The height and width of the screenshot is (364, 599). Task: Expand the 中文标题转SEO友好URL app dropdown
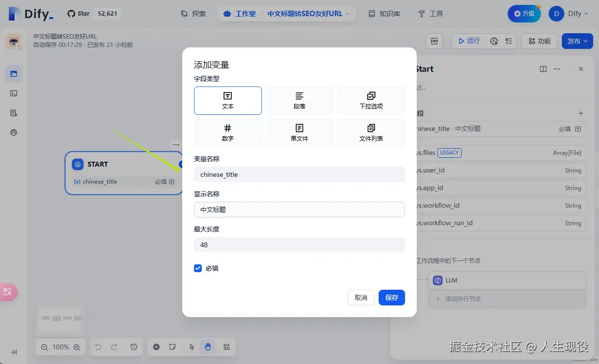pyautogui.click(x=308, y=14)
